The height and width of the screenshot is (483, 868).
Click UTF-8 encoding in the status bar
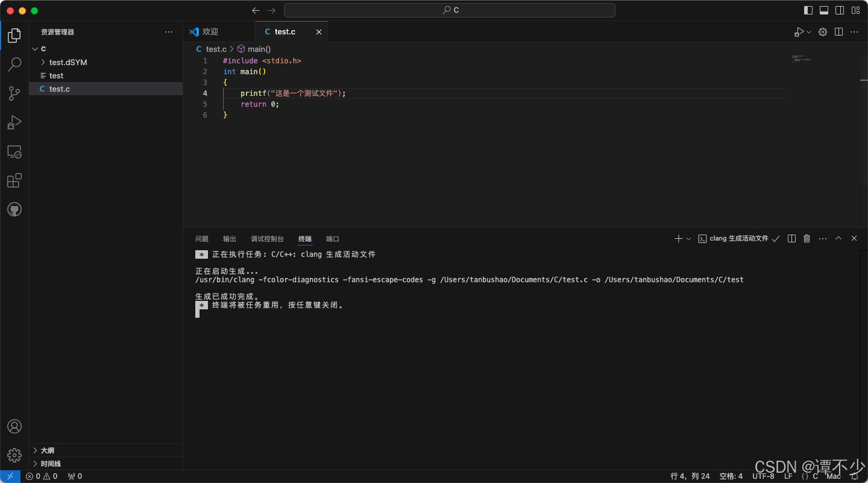763,476
